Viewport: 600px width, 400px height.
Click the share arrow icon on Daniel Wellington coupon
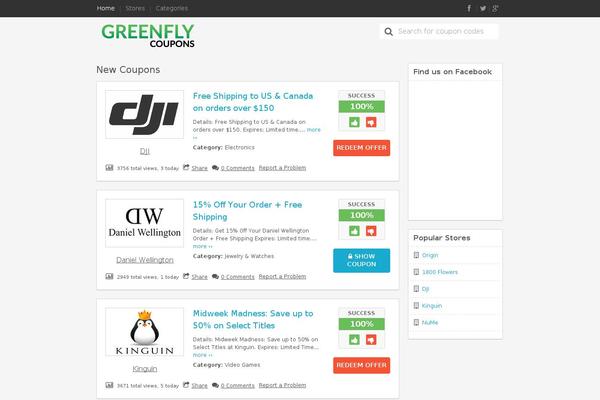186,276
